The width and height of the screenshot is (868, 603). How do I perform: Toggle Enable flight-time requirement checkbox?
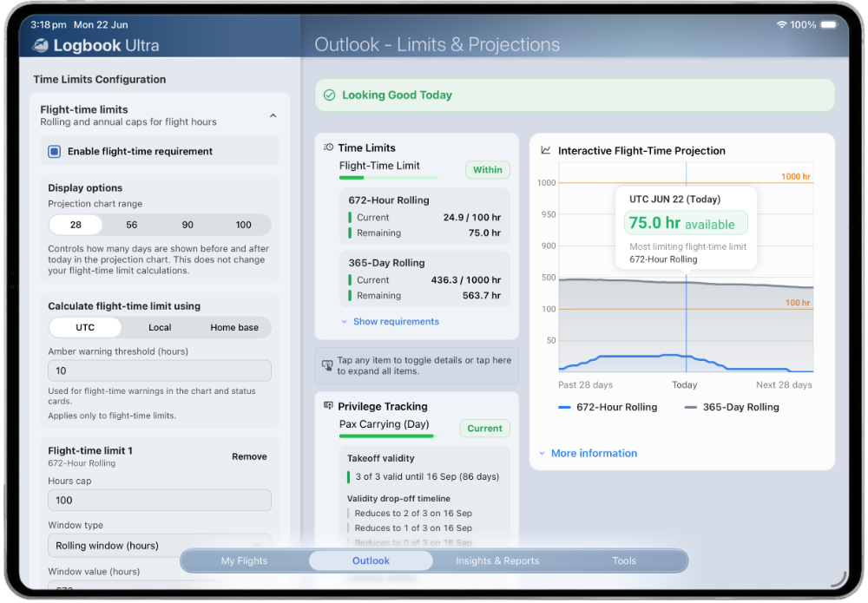click(x=54, y=151)
